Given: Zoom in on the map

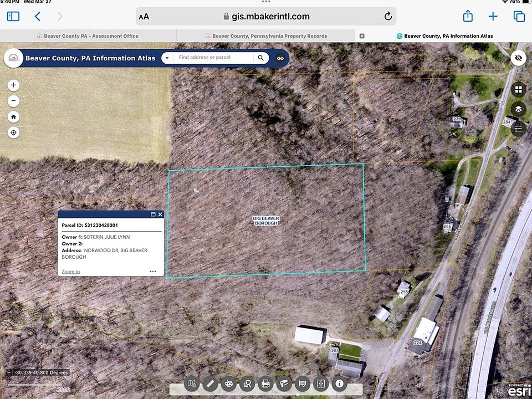Looking at the screenshot, I should tap(13, 85).
